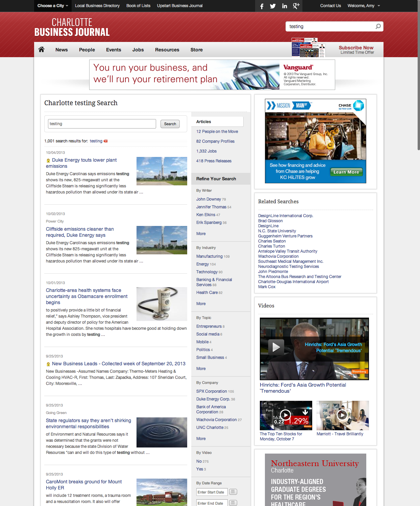420x506 pixels.
Task: Click the magnifying glass search icon
Action: point(378,26)
